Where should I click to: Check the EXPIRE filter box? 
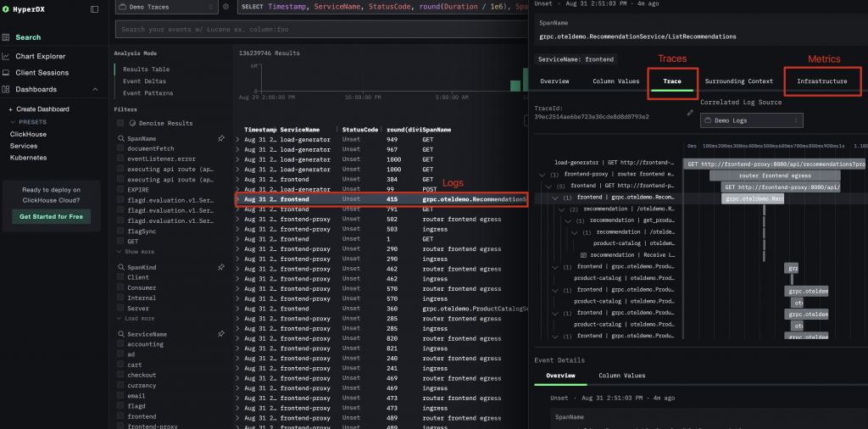point(120,190)
